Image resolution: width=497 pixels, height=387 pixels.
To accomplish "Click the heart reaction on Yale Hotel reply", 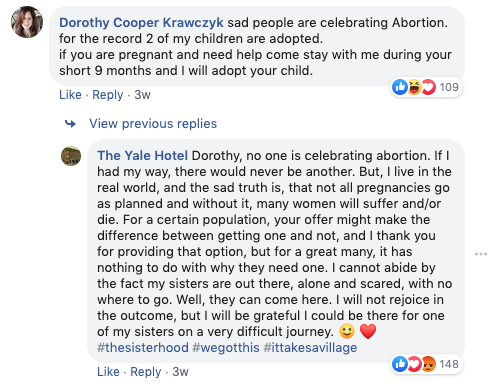I will click(414, 364).
